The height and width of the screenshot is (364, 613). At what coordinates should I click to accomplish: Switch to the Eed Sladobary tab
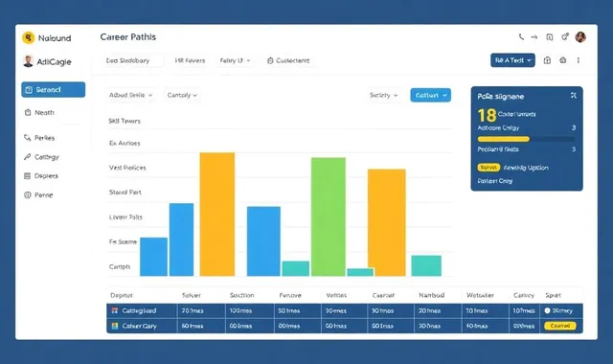click(x=127, y=60)
